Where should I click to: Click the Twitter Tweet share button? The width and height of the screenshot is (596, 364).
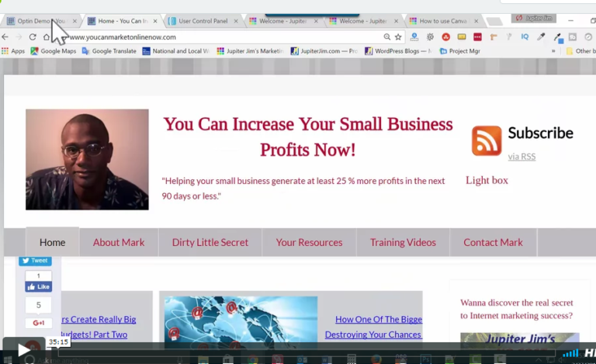click(x=35, y=261)
